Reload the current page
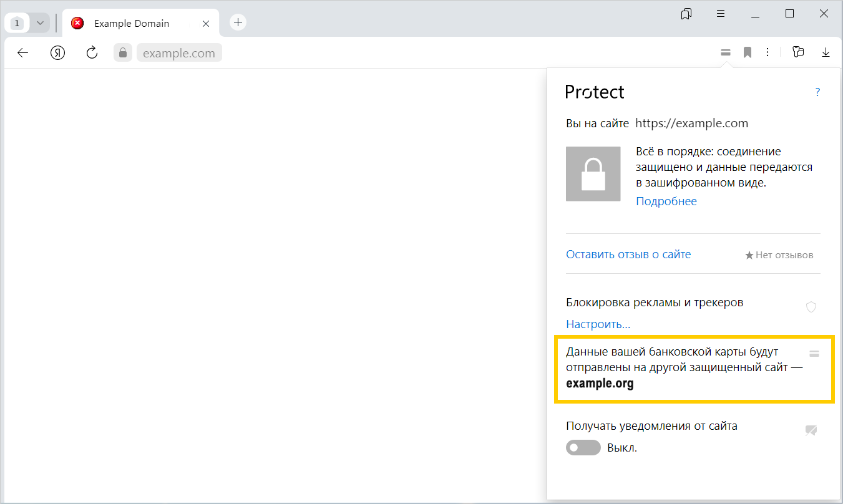The height and width of the screenshot is (504, 843). 92,53
